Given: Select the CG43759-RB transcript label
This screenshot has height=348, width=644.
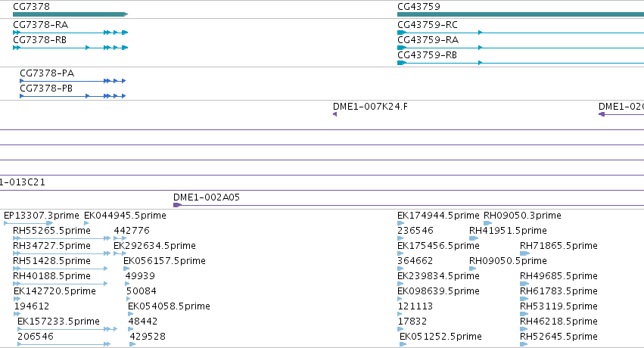Looking at the screenshot, I should 427,55.
